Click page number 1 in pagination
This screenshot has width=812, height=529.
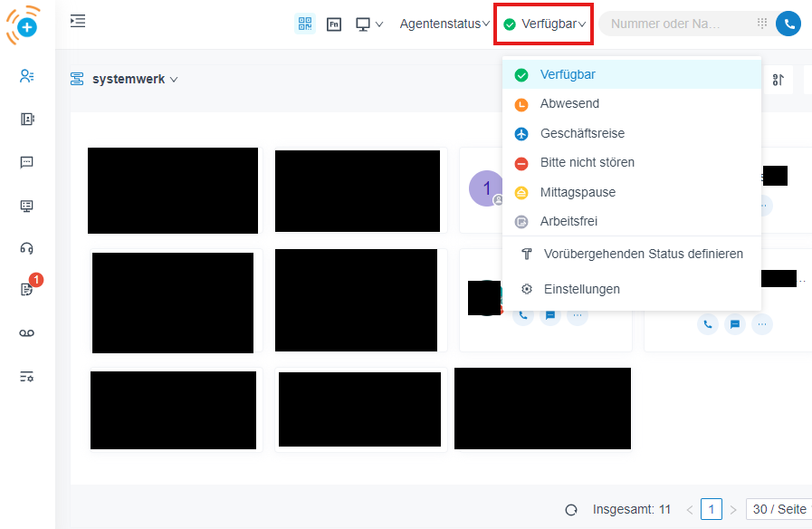[712, 510]
